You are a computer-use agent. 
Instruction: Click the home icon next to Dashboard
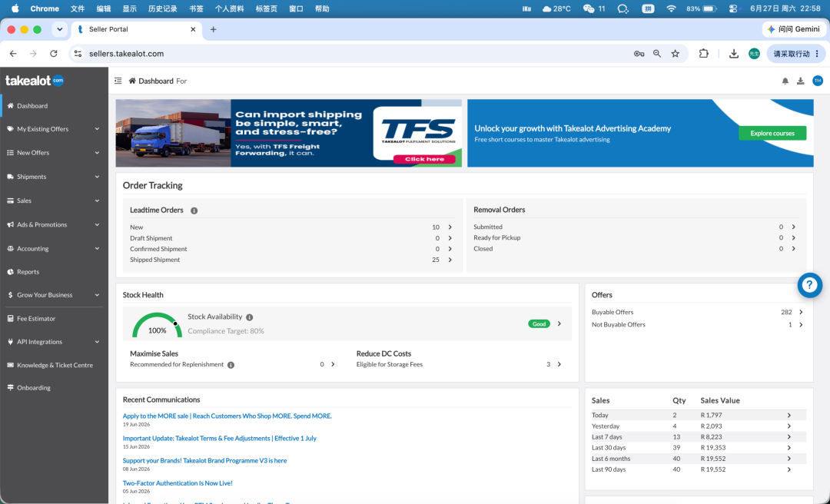tap(132, 81)
